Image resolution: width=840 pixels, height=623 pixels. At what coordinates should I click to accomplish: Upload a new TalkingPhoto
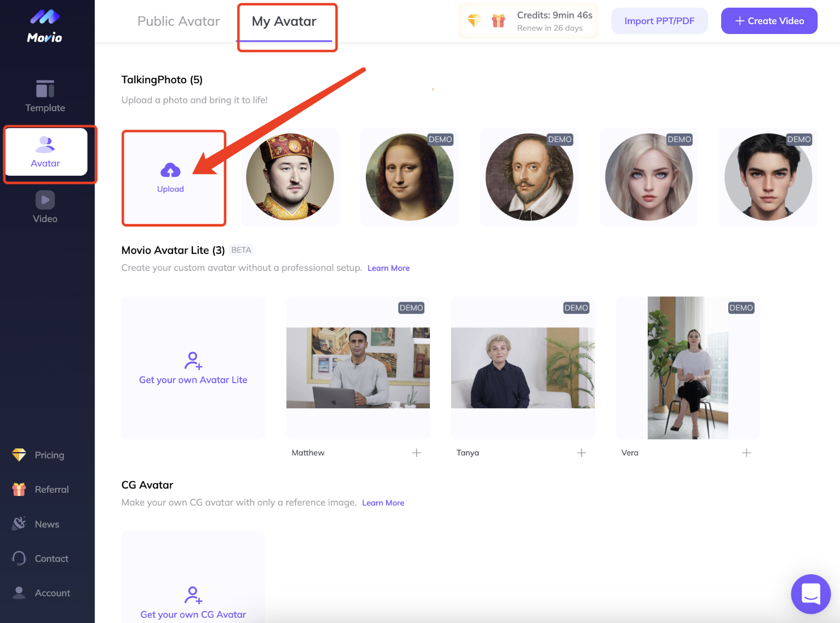171,178
